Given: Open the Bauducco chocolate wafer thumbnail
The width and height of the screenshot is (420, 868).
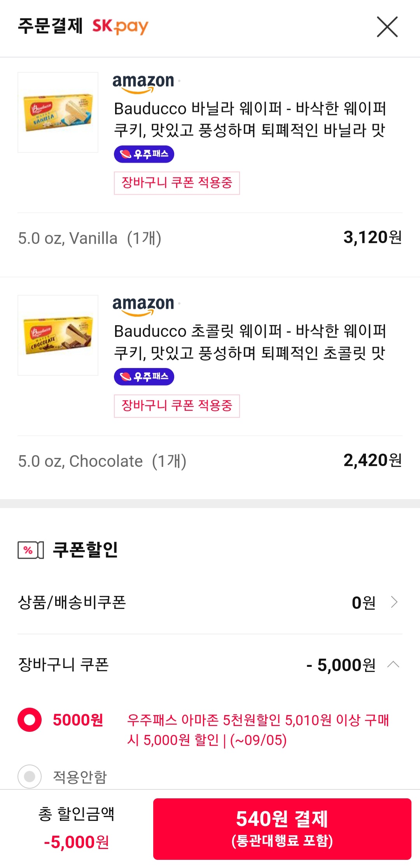Looking at the screenshot, I should [x=58, y=335].
